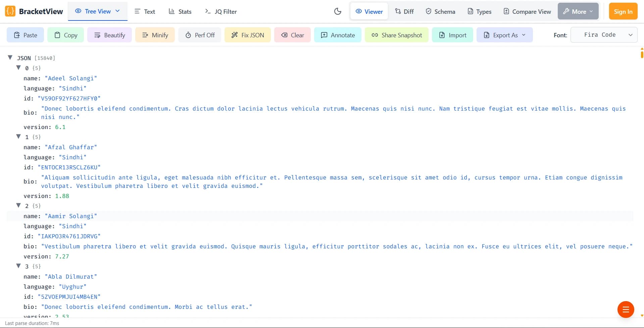
Task: Click the Last parse duration status text
Action: [x=32, y=323]
